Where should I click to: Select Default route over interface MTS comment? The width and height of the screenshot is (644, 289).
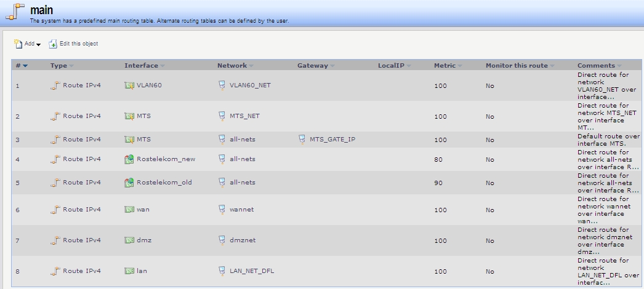click(609, 140)
